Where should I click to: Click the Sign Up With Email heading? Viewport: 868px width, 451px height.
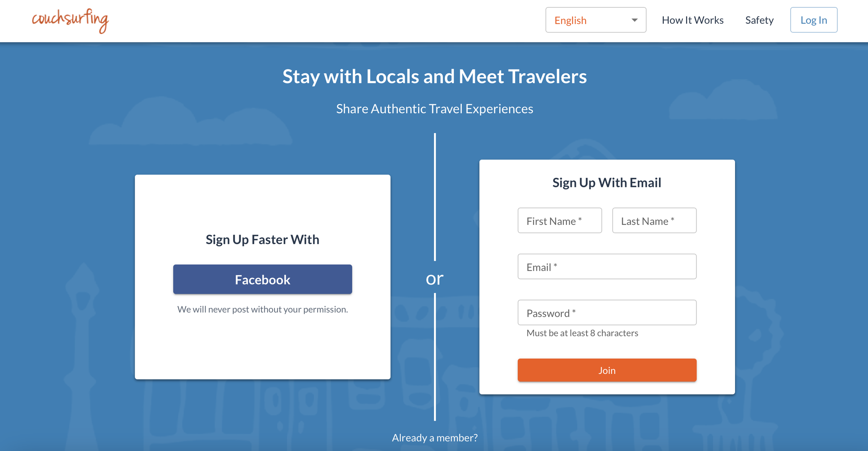click(x=607, y=183)
